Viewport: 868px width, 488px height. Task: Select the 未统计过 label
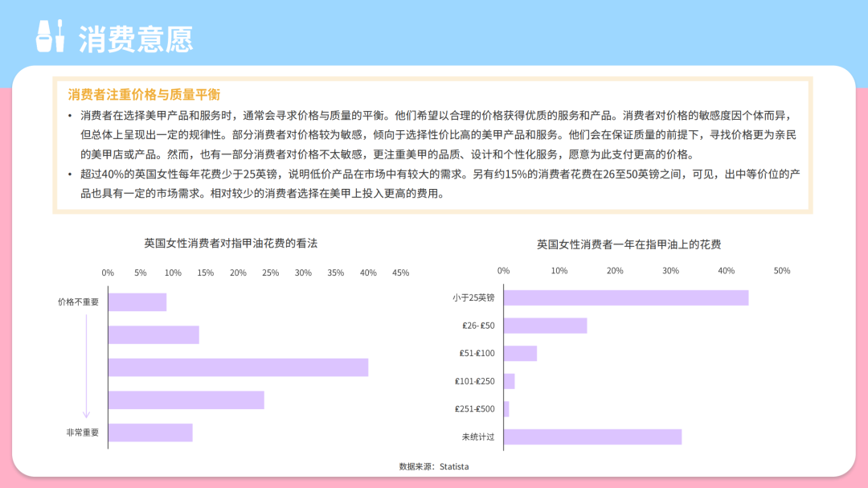478,437
